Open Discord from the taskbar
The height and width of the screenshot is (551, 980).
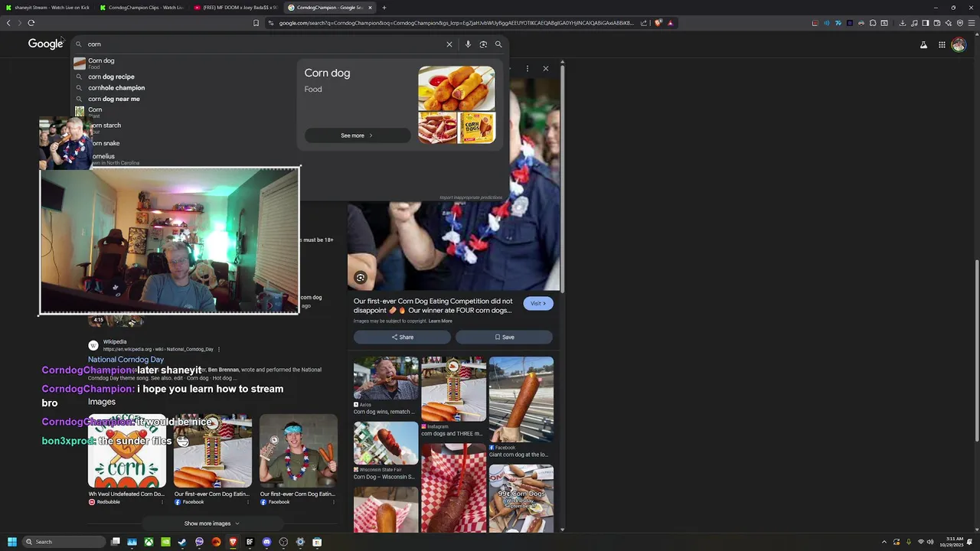click(x=266, y=542)
